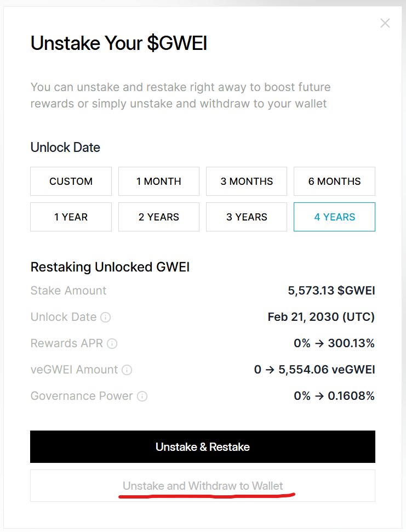
Task: Click the Rewards APR info icon
Action: (x=112, y=344)
